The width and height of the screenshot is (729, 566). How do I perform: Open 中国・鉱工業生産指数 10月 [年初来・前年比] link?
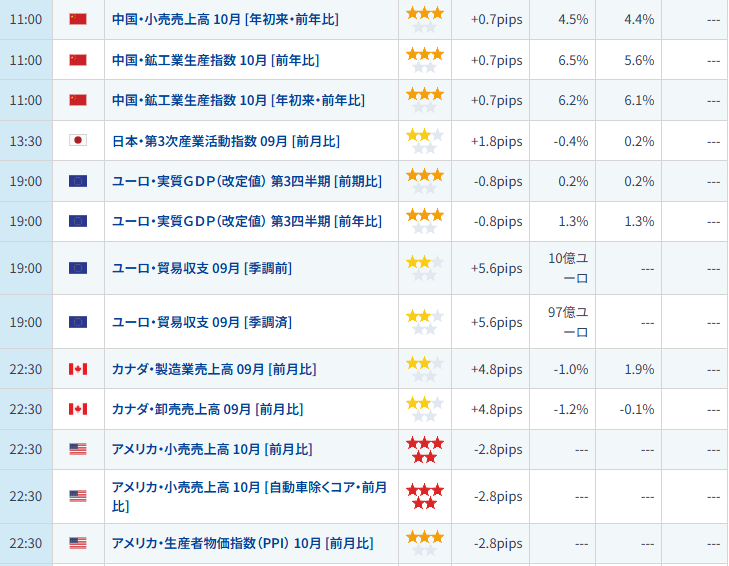pyautogui.click(x=239, y=100)
